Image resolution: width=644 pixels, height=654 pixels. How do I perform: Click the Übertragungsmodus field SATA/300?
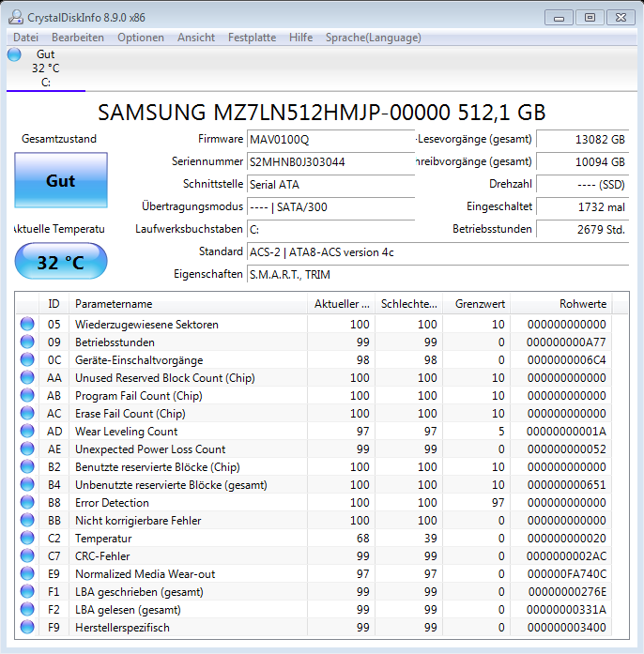(331, 206)
